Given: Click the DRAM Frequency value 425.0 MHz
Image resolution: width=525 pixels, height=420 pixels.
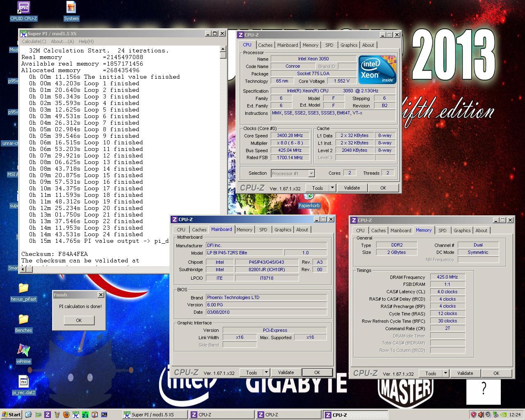Looking at the screenshot, I should click(447, 277).
